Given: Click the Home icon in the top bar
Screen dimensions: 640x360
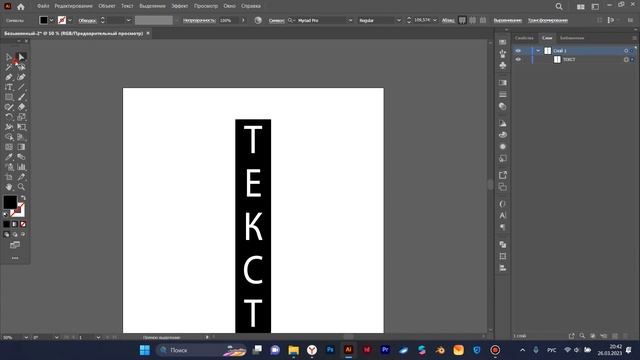Looking at the screenshot, I should point(21,7).
